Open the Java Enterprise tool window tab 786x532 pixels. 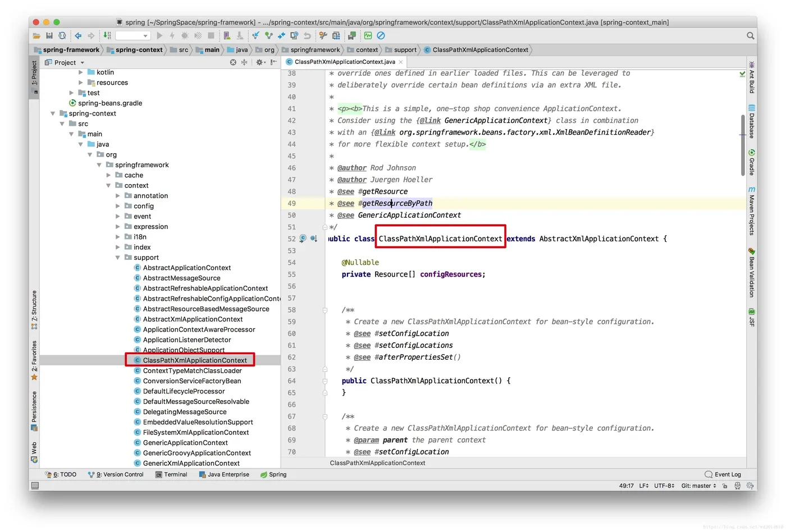(x=224, y=475)
